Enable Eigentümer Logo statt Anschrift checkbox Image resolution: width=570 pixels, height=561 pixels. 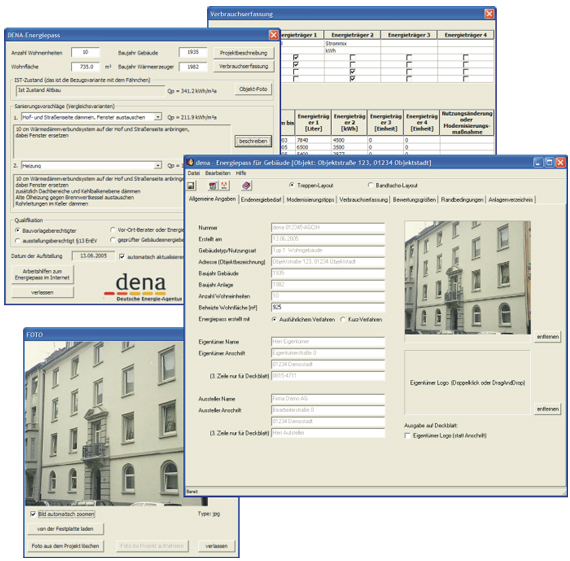[x=408, y=436]
